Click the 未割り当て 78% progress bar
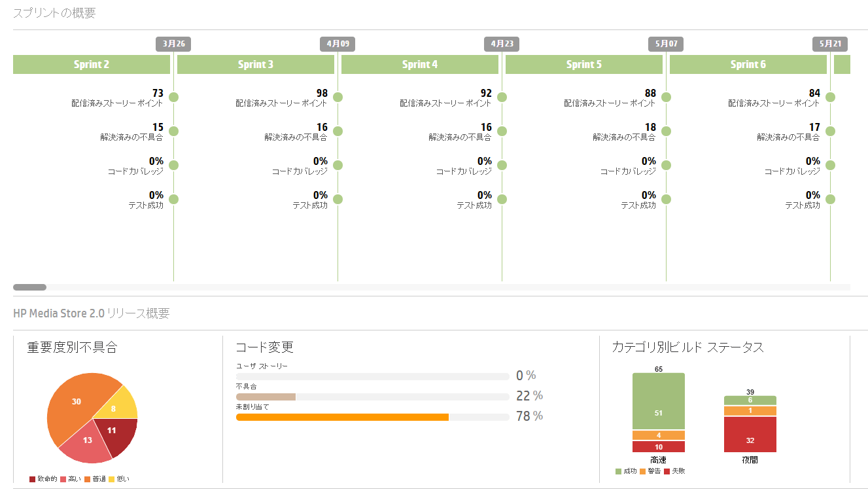The width and height of the screenshot is (868, 498). point(372,417)
